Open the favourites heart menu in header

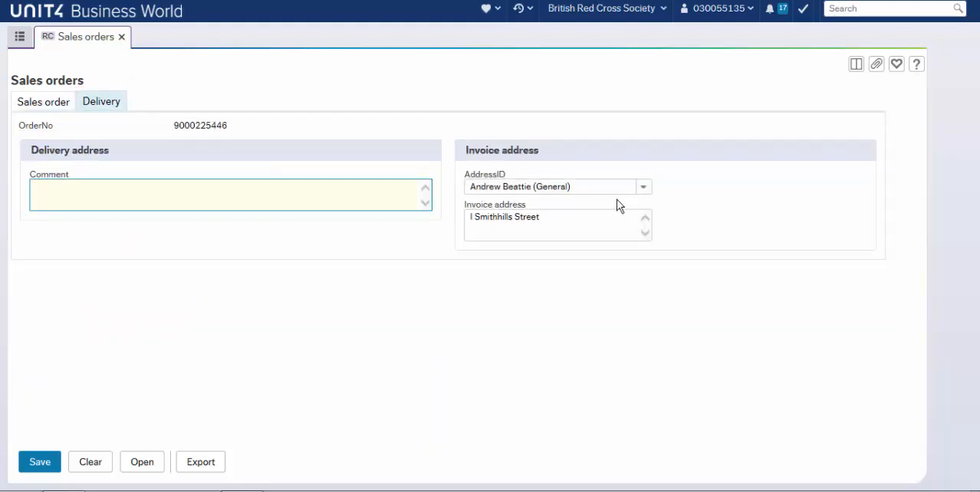(490, 8)
